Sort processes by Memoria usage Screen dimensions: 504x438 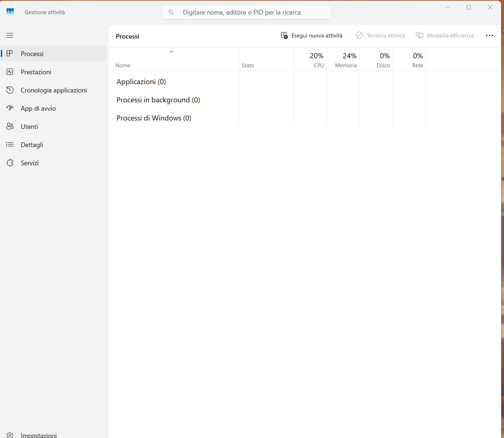click(x=343, y=59)
